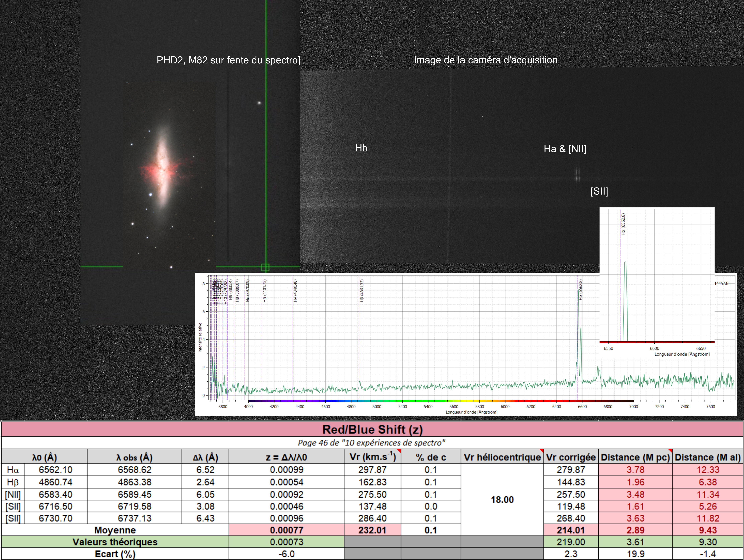Click the Hβ (4861.33) line marker in the spectrum

(362, 291)
